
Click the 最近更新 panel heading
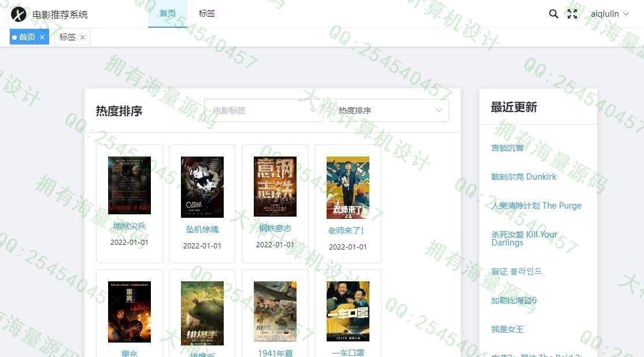tap(514, 107)
